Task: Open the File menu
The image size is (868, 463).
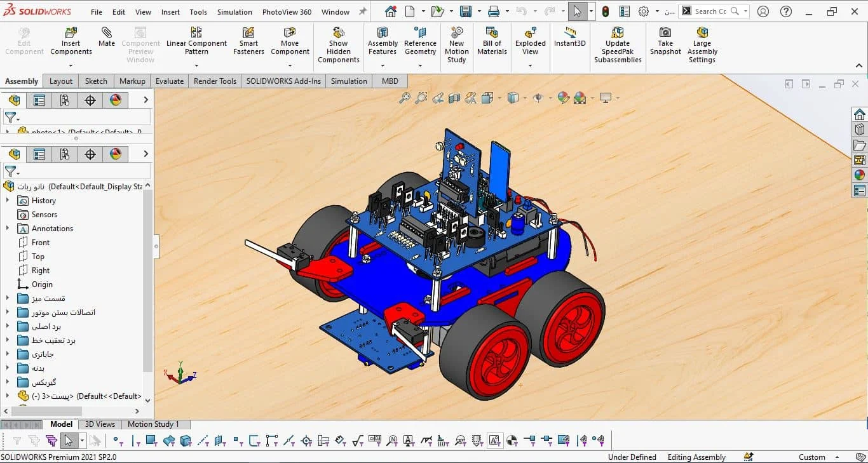Action: [x=97, y=12]
